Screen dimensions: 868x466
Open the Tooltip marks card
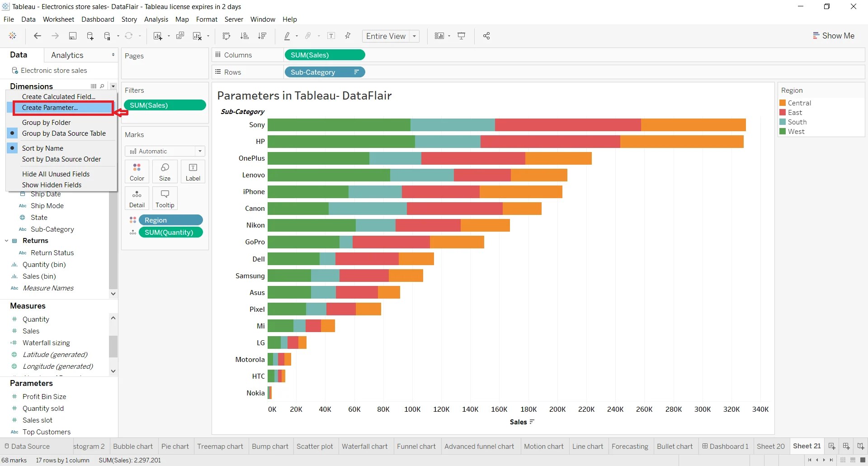(165, 198)
